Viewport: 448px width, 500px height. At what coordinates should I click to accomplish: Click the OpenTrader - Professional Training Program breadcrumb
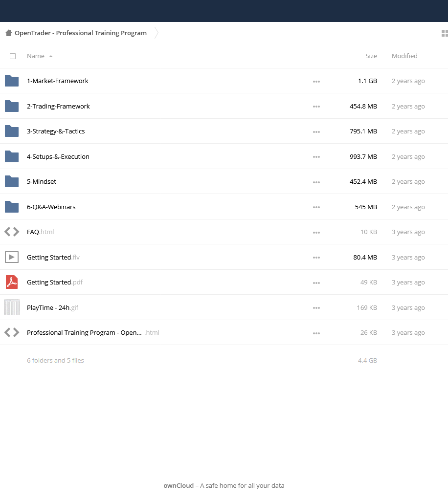click(81, 33)
